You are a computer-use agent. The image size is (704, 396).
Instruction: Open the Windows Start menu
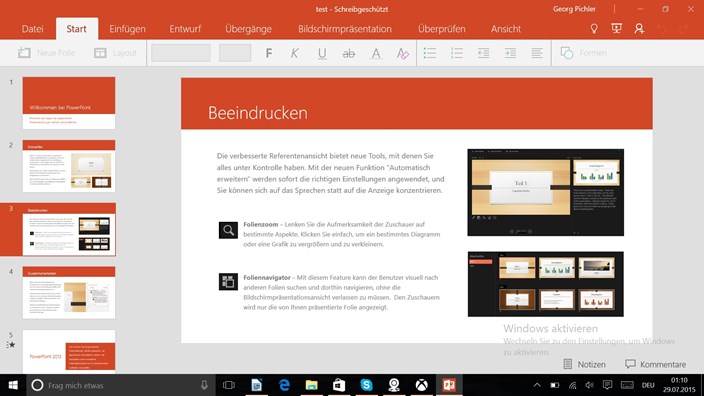13,385
